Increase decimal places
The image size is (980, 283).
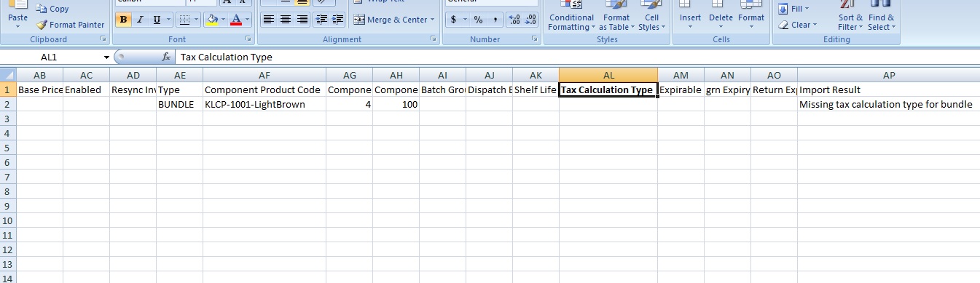[514, 20]
